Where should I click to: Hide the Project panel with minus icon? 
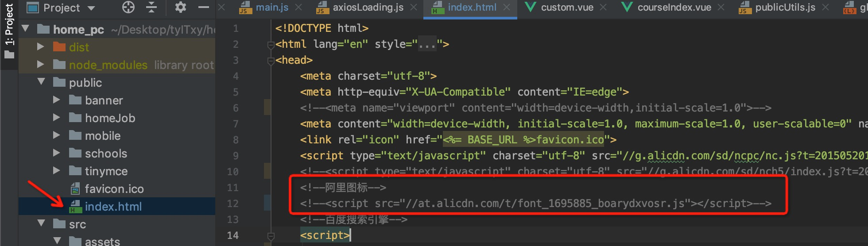tap(204, 7)
